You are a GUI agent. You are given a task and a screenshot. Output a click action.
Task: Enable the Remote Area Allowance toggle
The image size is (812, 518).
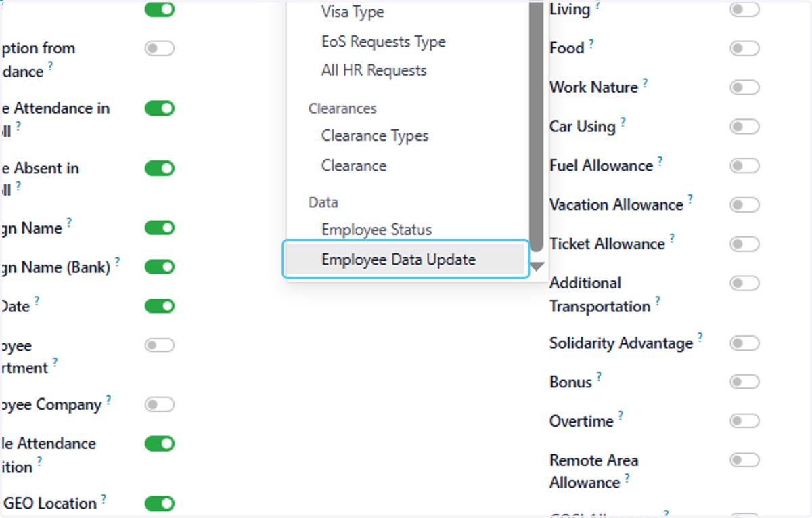(x=744, y=460)
